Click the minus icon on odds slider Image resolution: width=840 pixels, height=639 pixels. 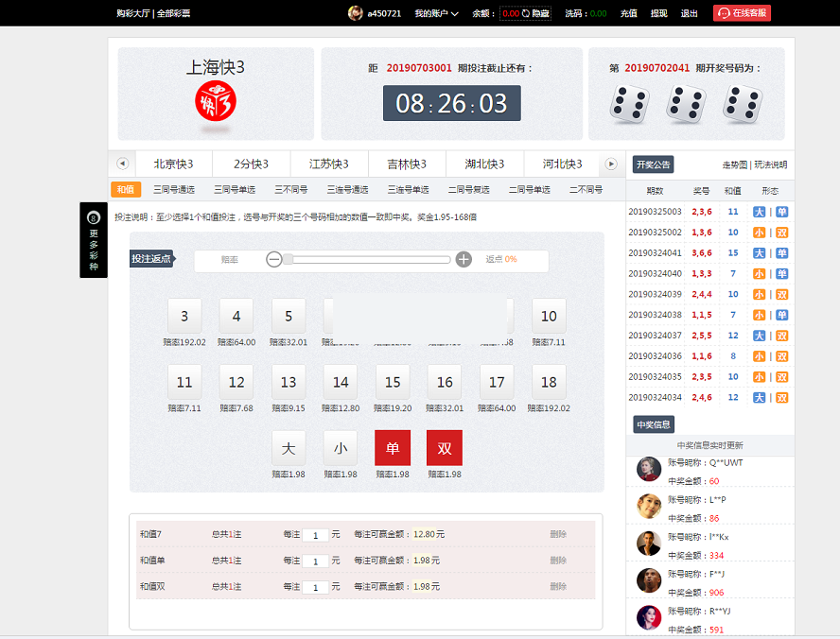click(x=274, y=260)
